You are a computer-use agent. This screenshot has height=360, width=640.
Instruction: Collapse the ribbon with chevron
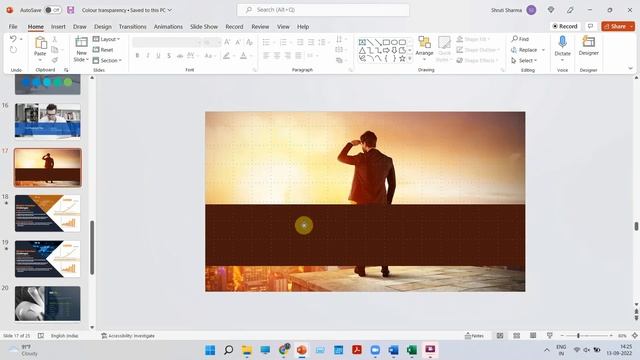[x=630, y=68]
